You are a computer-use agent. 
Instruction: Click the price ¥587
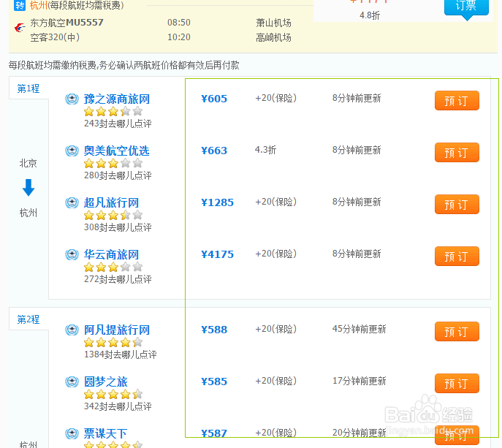(214, 433)
